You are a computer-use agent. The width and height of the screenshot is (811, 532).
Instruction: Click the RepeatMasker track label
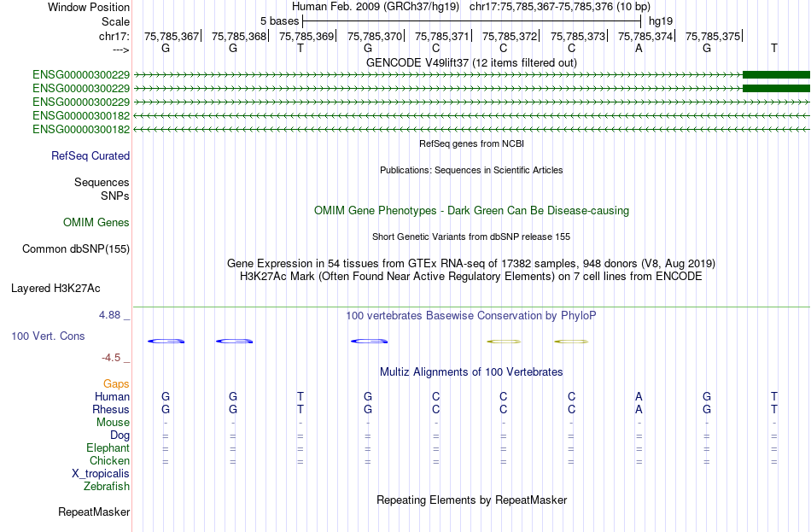coord(94,512)
